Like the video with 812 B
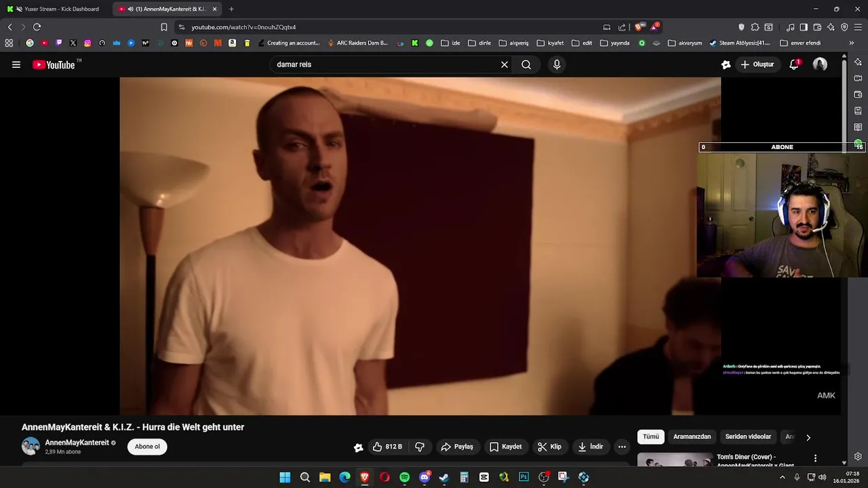This screenshot has height=488, width=868. 387,447
